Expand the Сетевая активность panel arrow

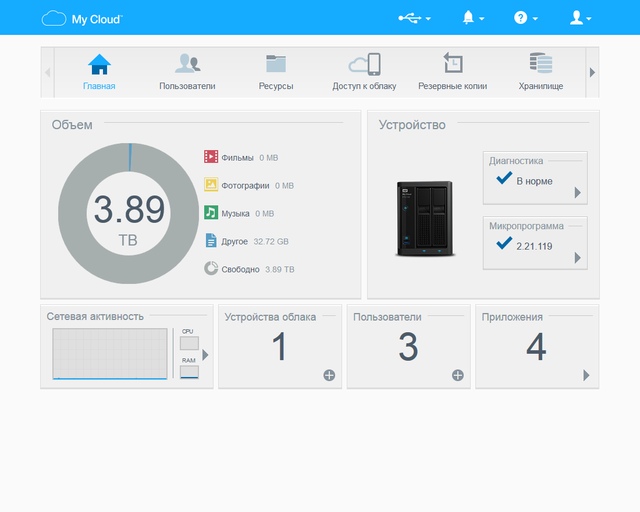[205, 355]
